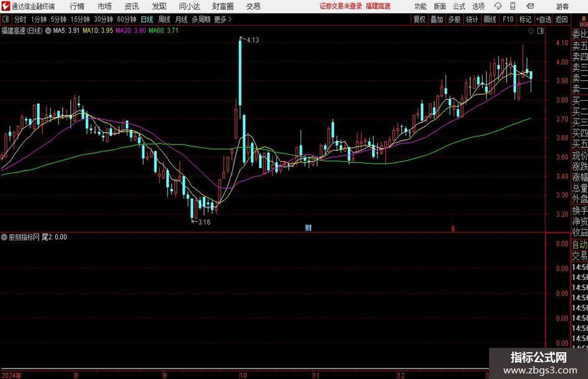Click the MA10: 3.95 value
Viewport: 588px width, 379px height.
point(98,30)
